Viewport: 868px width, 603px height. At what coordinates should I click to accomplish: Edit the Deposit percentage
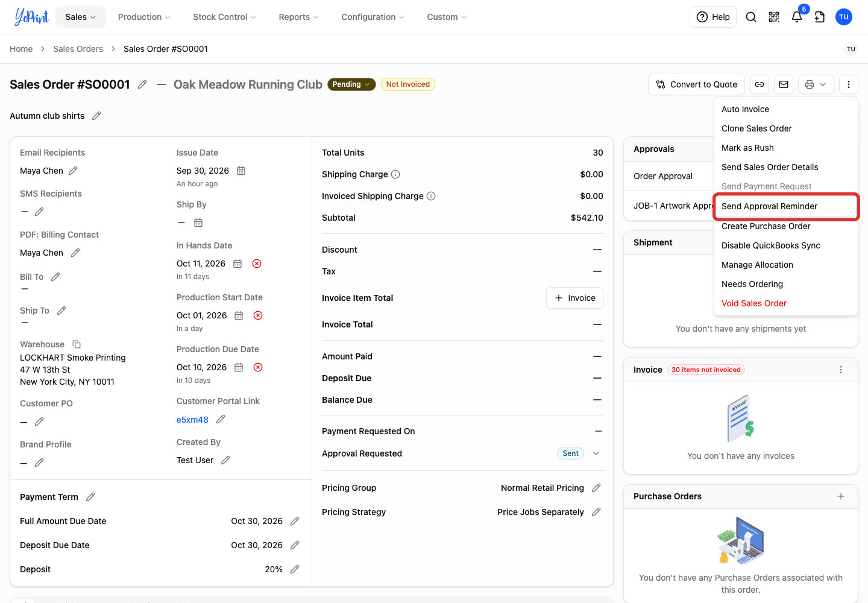[295, 569]
